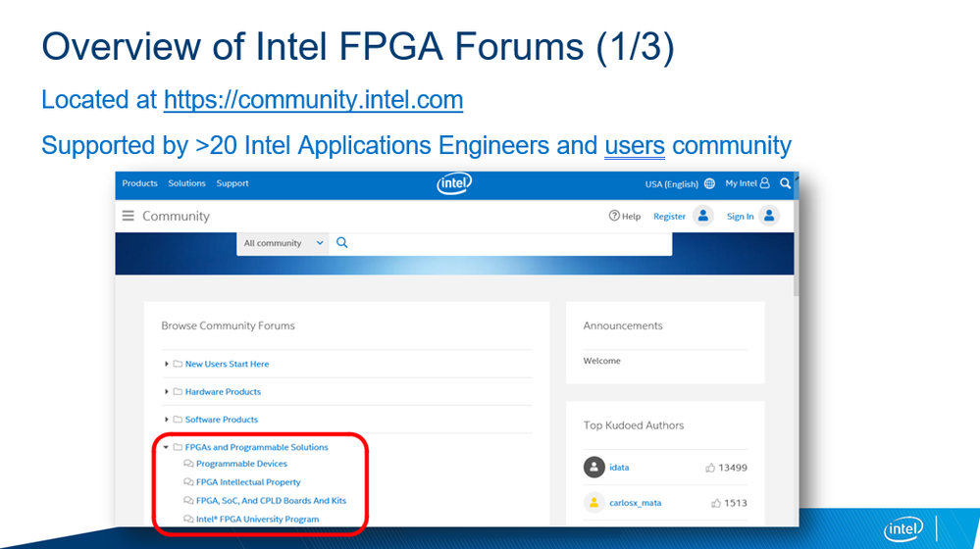This screenshot has height=549, width=980.
Task: Open the All community dropdown
Action: [284, 243]
